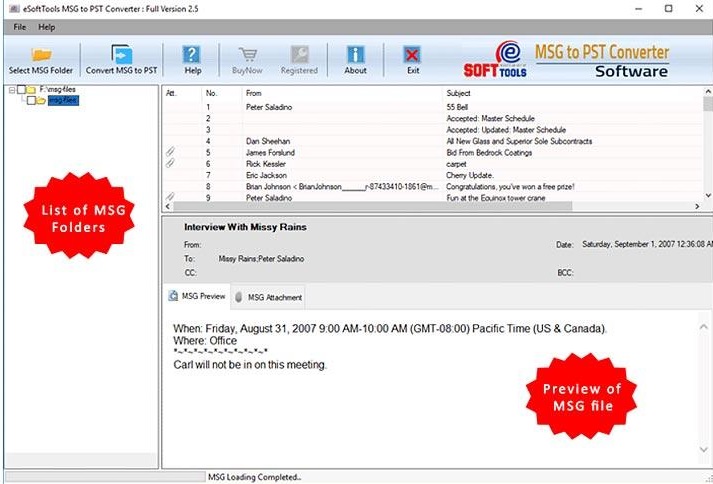The height and width of the screenshot is (484, 713).
Task: Select email 1 from Peter Saladino, 55 Bell
Action: point(433,107)
